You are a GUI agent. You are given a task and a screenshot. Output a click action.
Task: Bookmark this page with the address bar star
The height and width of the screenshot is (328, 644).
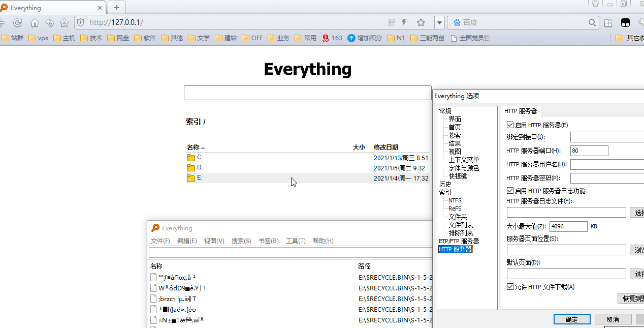421,22
